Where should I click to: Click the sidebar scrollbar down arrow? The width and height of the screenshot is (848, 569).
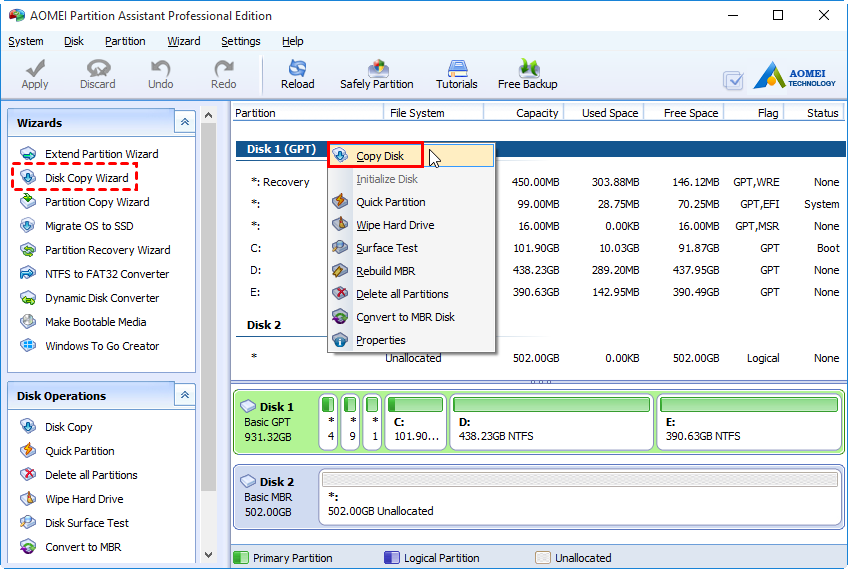209,555
